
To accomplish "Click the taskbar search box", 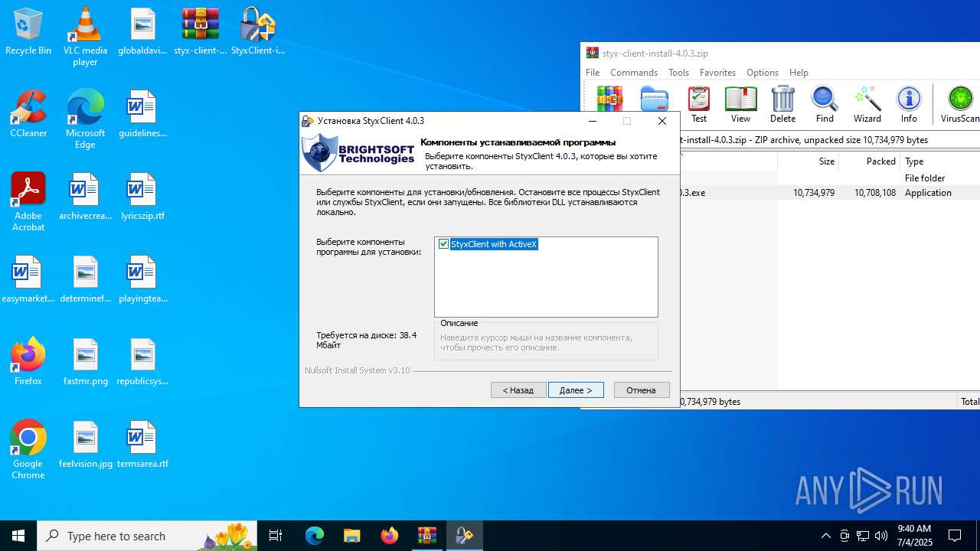I will [x=149, y=536].
